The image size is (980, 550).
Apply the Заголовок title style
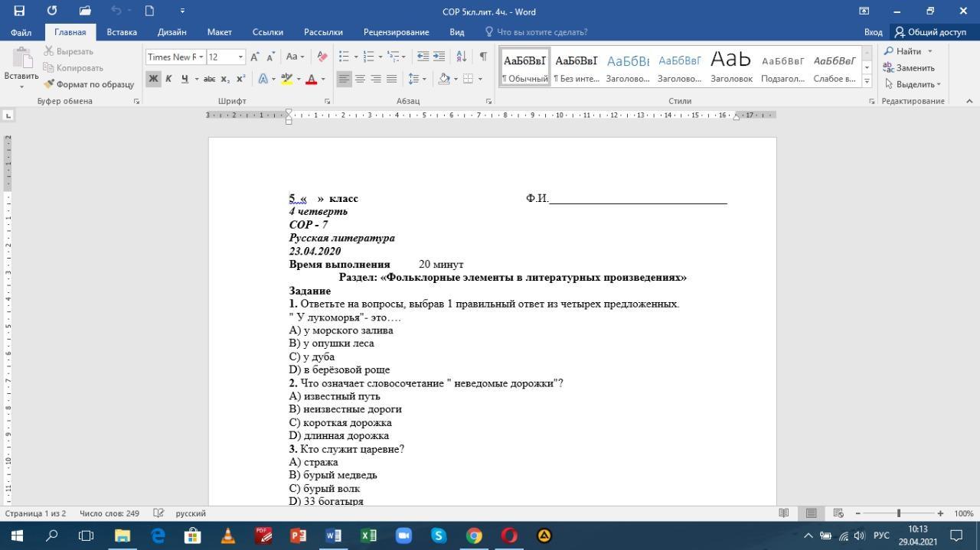(731, 66)
